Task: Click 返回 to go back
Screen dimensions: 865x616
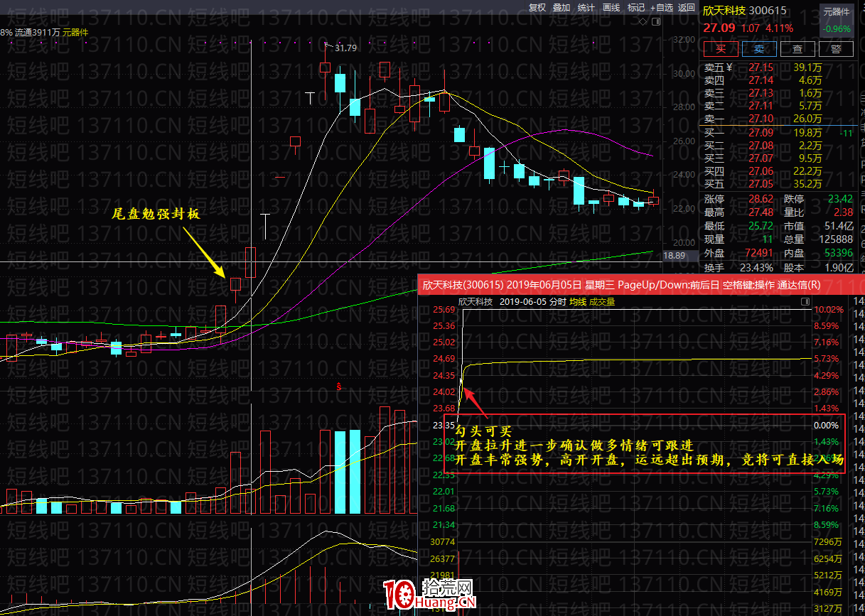Action: click(687, 8)
